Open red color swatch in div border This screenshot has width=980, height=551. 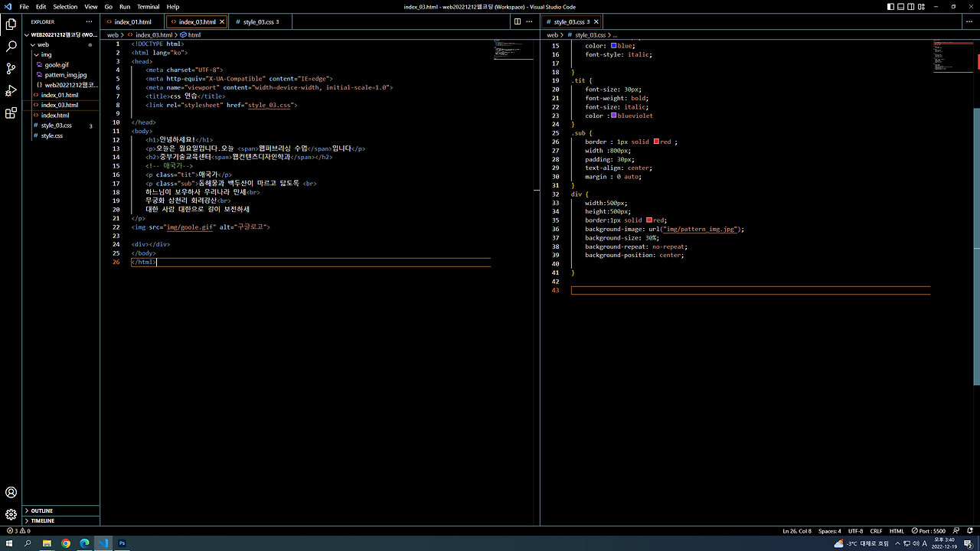tap(649, 220)
